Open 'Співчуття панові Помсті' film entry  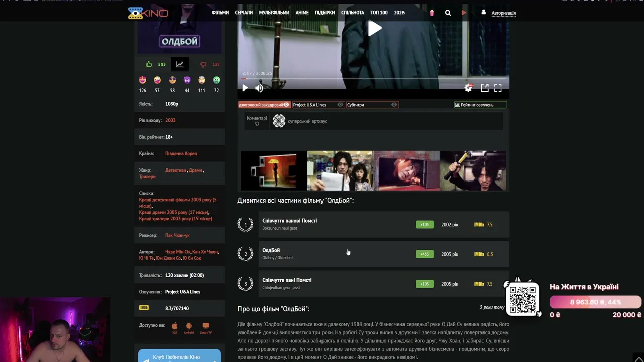[373, 224]
